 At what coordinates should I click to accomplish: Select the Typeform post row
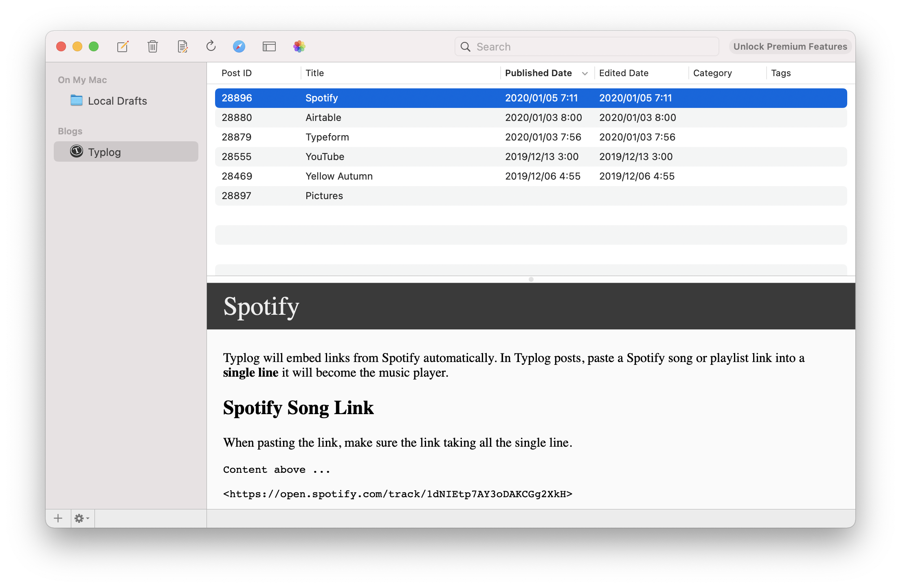pyautogui.click(x=531, y=137)
